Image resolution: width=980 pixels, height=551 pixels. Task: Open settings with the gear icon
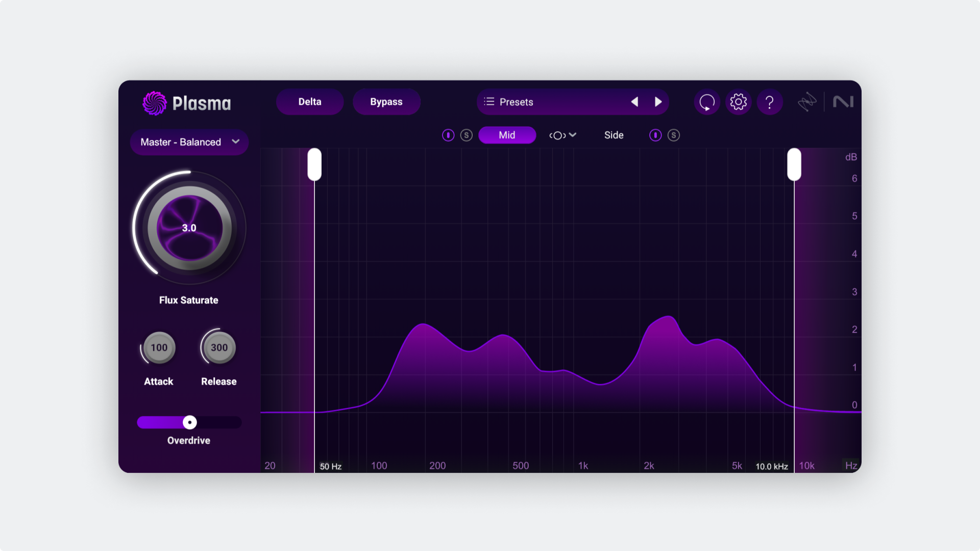738,102
